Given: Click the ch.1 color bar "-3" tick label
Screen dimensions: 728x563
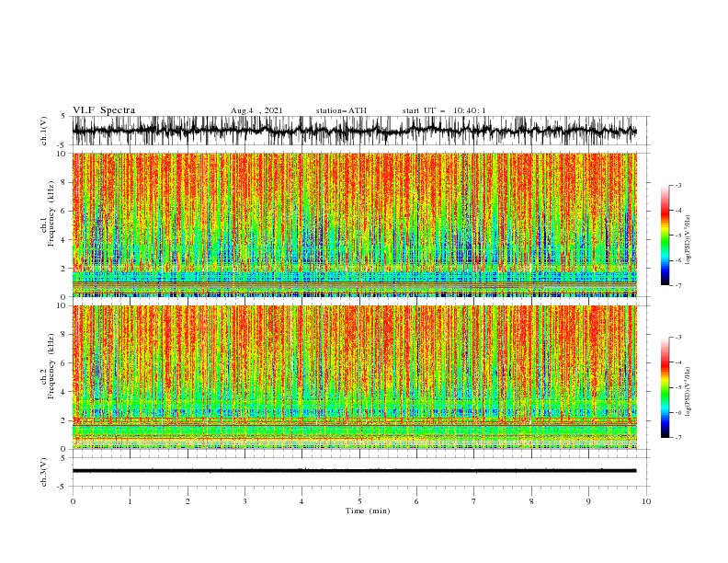Looking at the screenshot, I should 678,185.
